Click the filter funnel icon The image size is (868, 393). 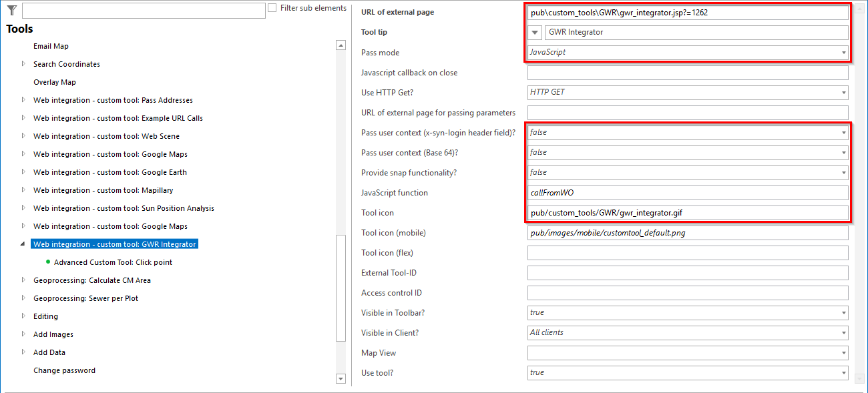(9, 9)
